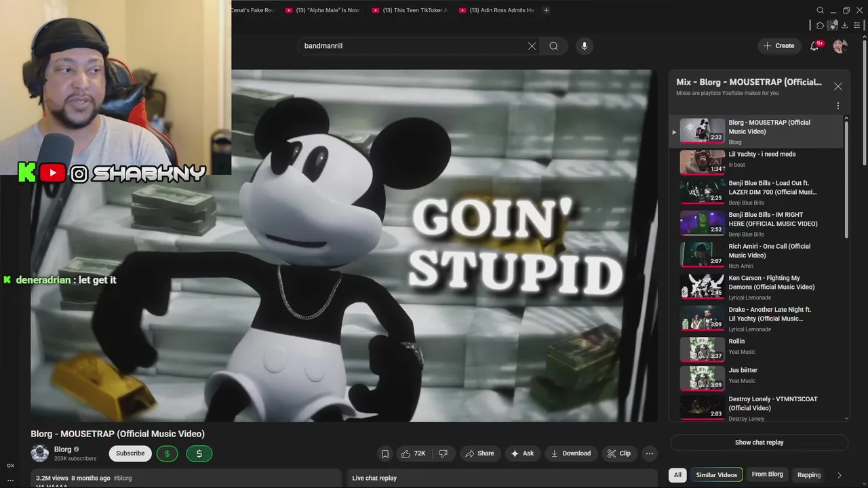Screen dimensions: 868x488
Task: Click dollar icon farthest from Subscribe
Action: 199,453
